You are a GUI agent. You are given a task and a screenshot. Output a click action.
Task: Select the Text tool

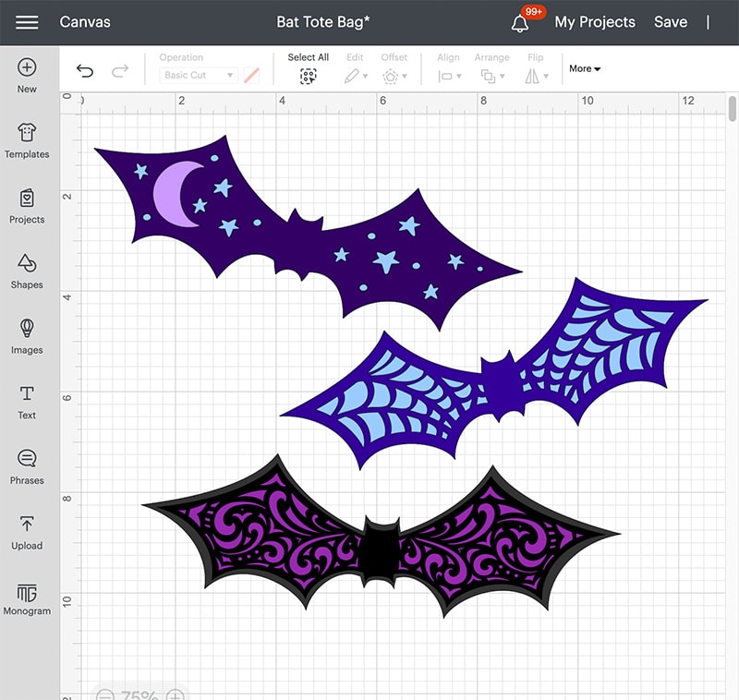point(27,401)
